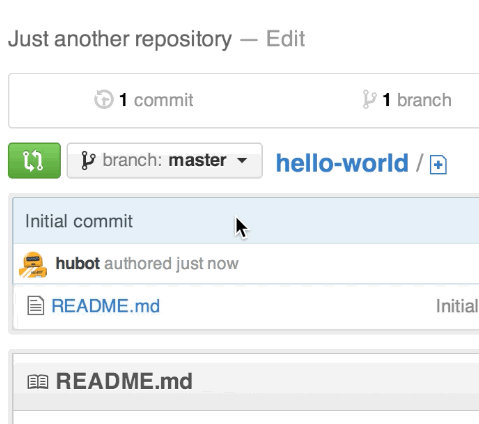Click the dropdown caret next to master
Screen dimensions: 479x424
(x=242, y=160)
